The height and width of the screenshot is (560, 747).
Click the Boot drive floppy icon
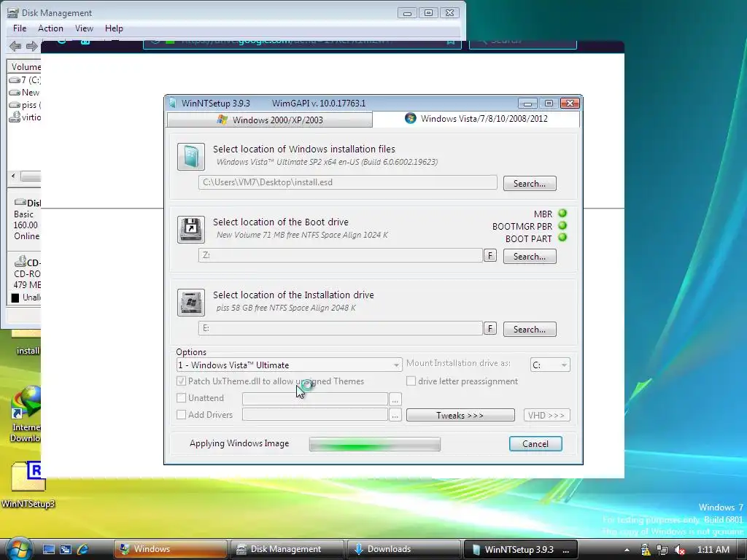(191, 230)
